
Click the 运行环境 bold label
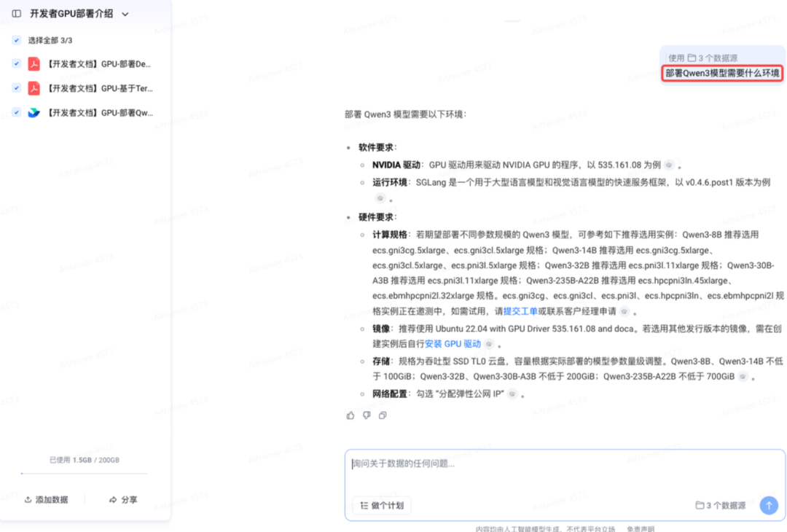389,182
